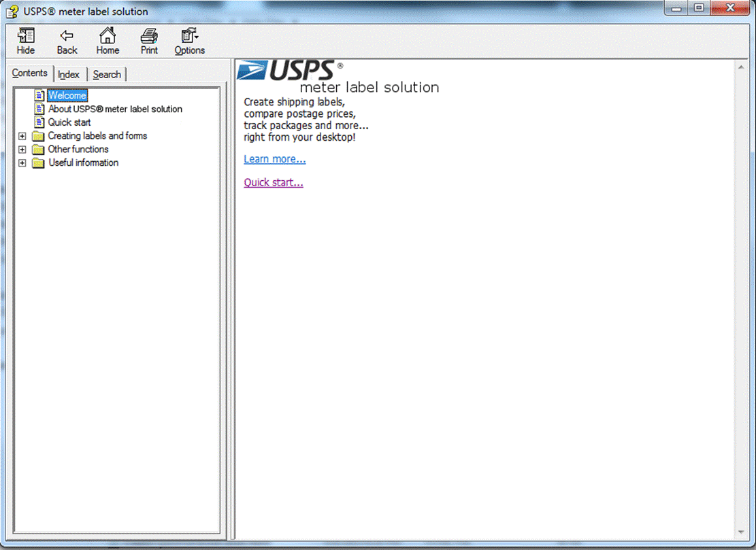The image size is (756, 550).
Task: Expand the Useful information tree node
Action: pyautogui.click(x=22, y=163)
